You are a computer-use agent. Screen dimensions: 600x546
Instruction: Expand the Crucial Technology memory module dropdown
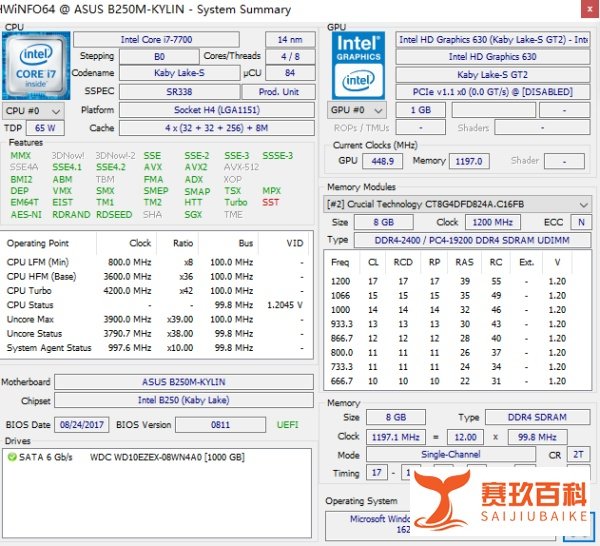point(457,204)
